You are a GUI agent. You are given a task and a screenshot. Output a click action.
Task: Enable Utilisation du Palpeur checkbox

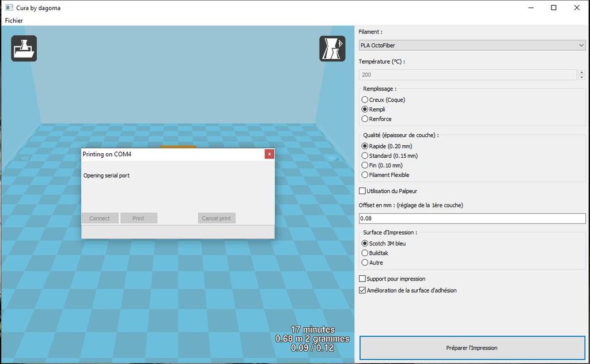[362, 191]
